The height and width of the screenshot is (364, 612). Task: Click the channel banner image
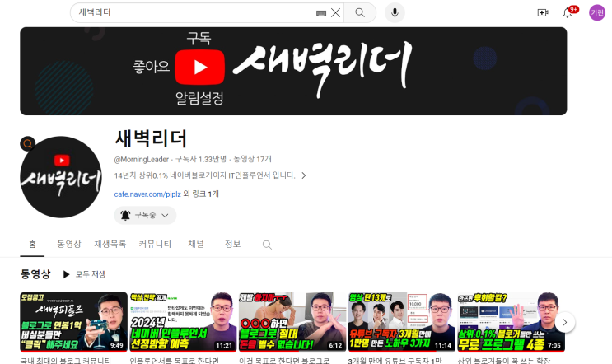pyautogui.click(x=293, y=71)
